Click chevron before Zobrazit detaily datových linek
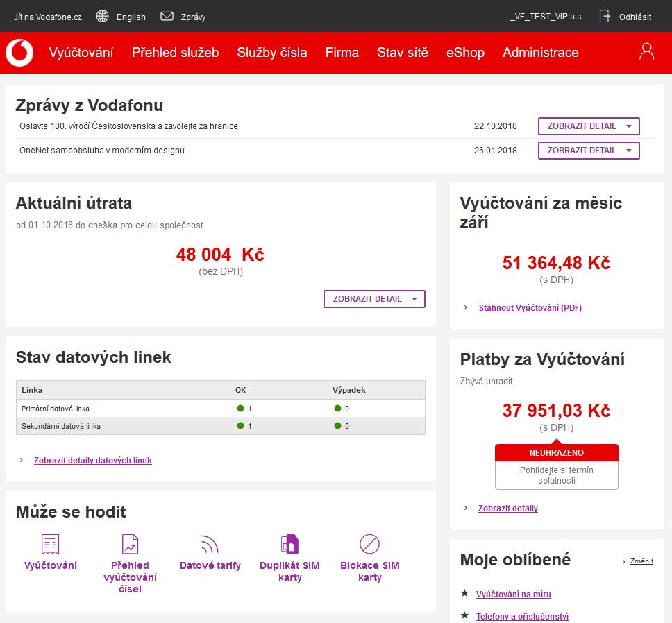672x623 pixels. pyautogui.click(x=22, y=460)
